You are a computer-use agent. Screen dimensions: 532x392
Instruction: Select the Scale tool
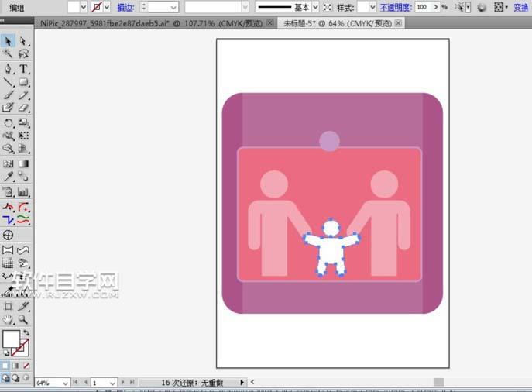coord(23,122)
